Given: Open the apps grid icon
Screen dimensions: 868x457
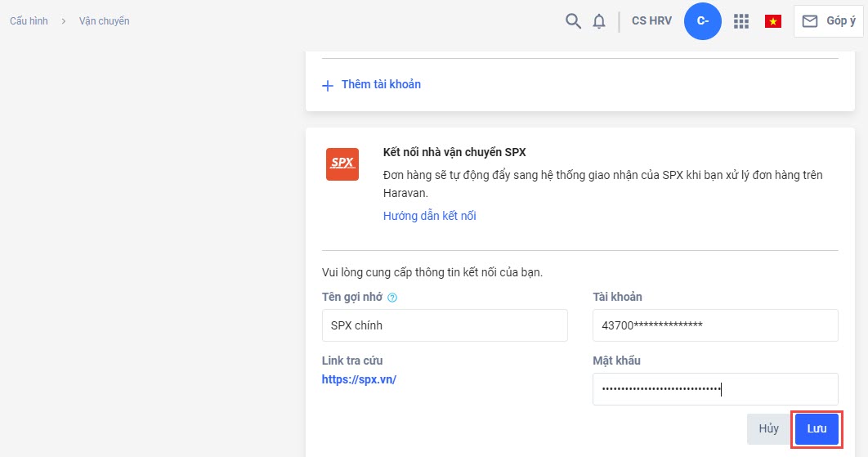Looking at the screenshot, I should click(741, 21).
